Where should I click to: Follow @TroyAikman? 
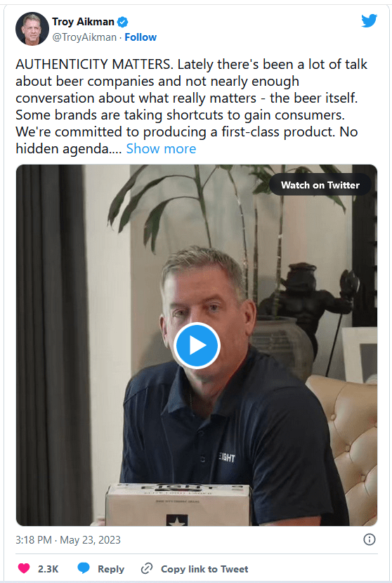[141, 37]
